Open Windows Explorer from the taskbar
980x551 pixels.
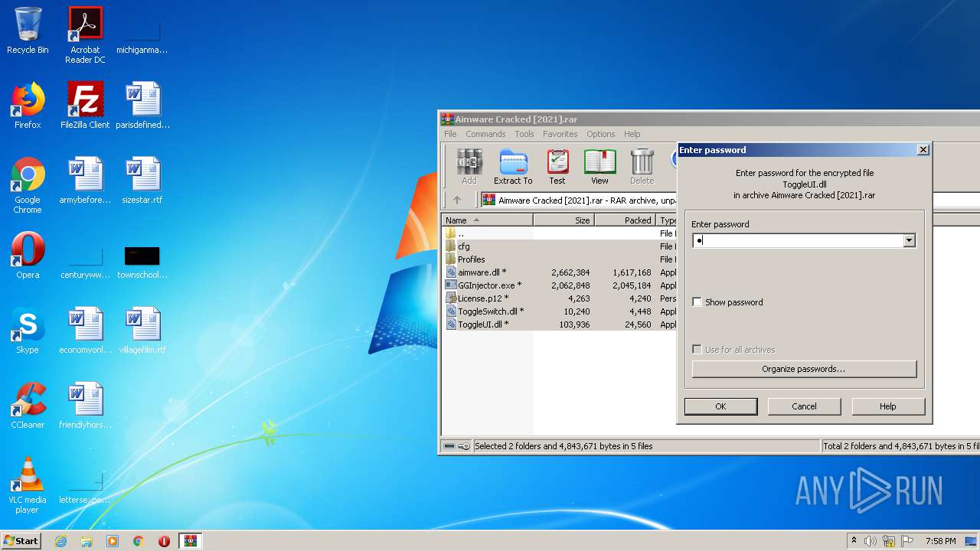(x=87, y=541)
